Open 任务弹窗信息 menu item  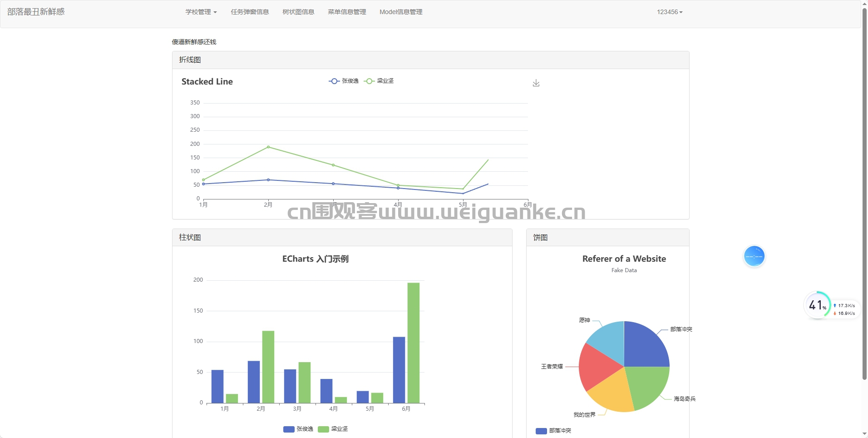point(250,12)
